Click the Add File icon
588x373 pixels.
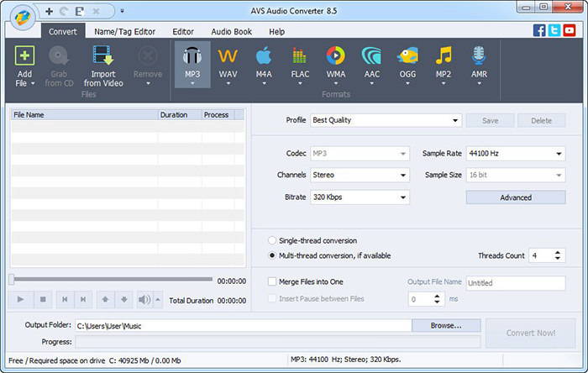(x=25, y=57)
